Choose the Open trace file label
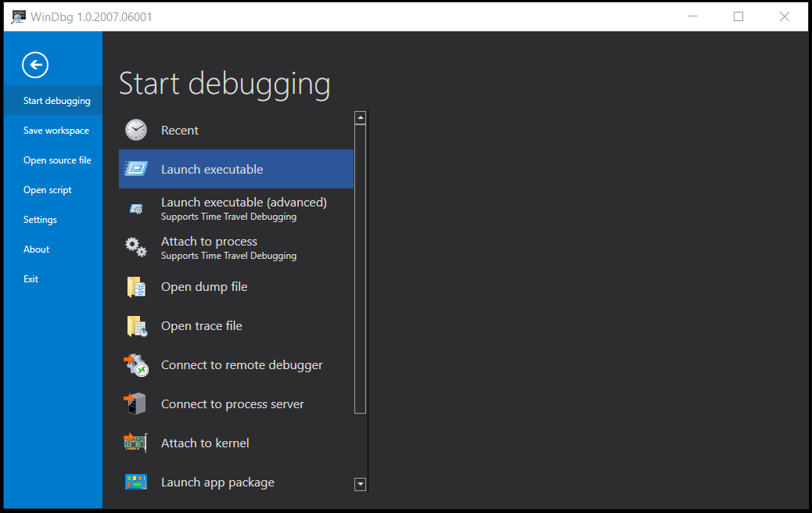Screen dimensions: 812x513 click(x=202, y=325)
